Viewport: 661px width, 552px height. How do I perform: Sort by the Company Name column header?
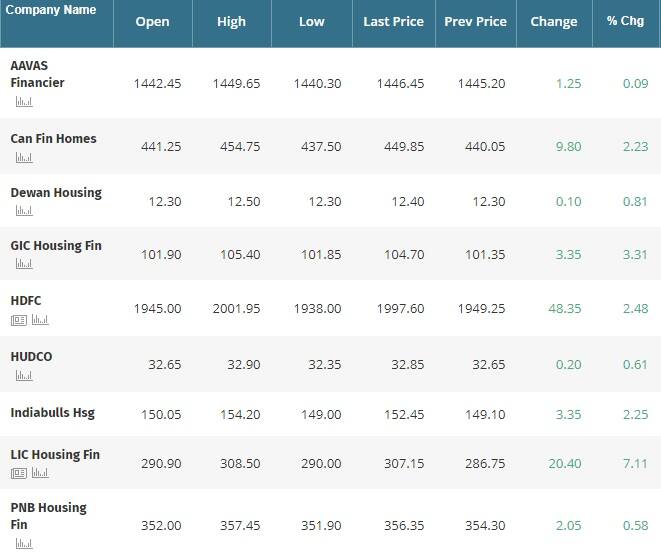click(51, 10)
